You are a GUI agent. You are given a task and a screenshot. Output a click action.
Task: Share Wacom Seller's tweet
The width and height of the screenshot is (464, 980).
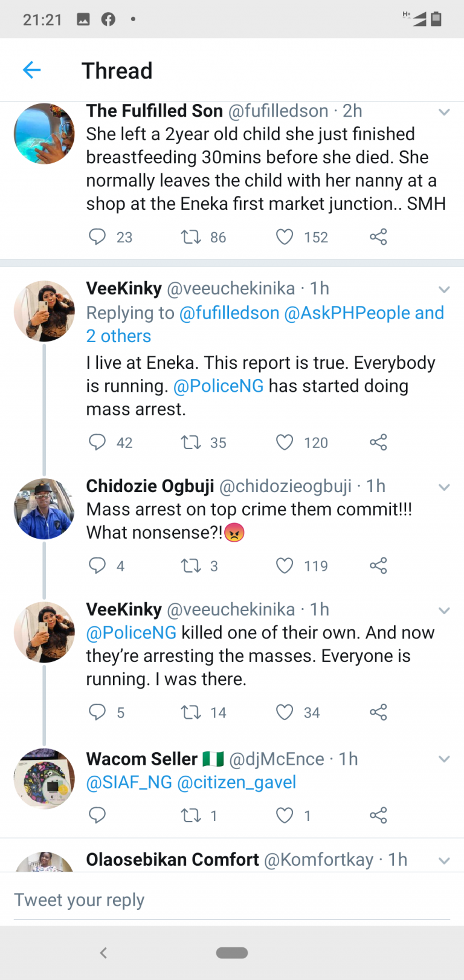(378, 816)
